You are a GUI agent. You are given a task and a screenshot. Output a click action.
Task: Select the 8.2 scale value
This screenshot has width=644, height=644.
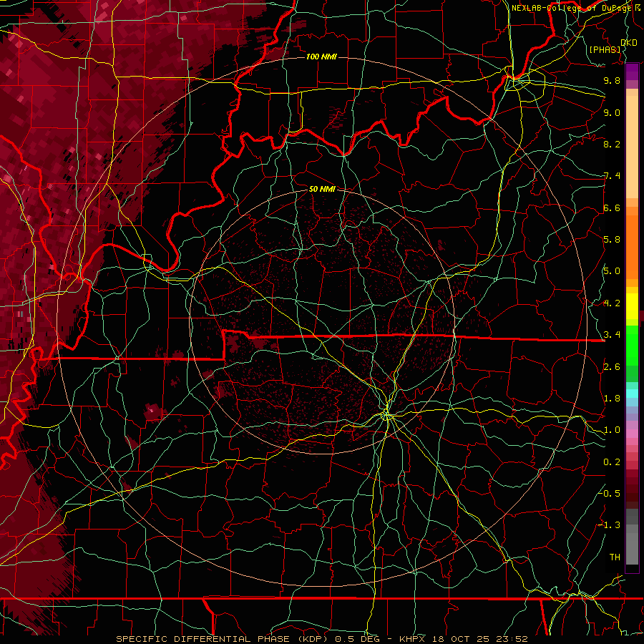click(612, 144)
